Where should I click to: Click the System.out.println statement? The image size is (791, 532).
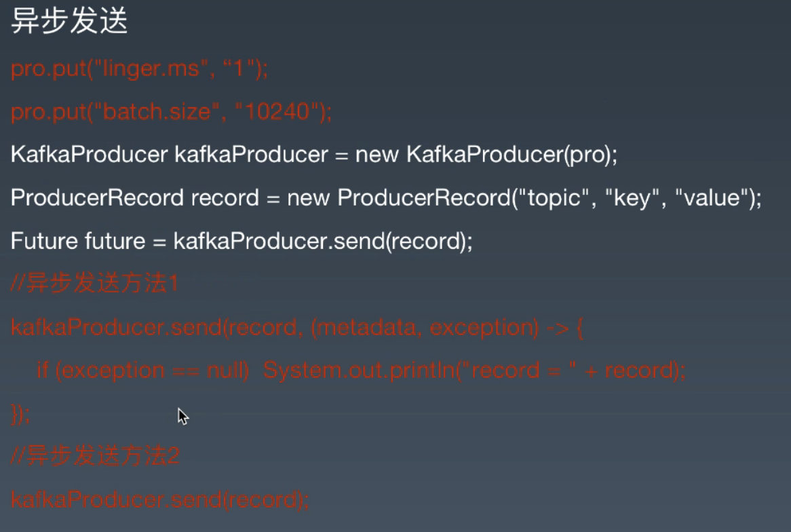[474, 370]
